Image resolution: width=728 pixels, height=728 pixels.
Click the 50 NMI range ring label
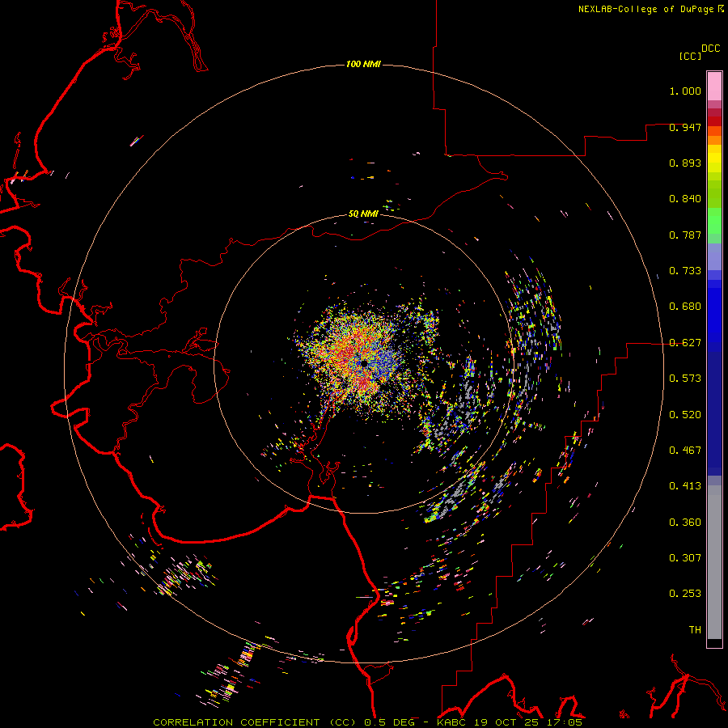pos(363,214)
